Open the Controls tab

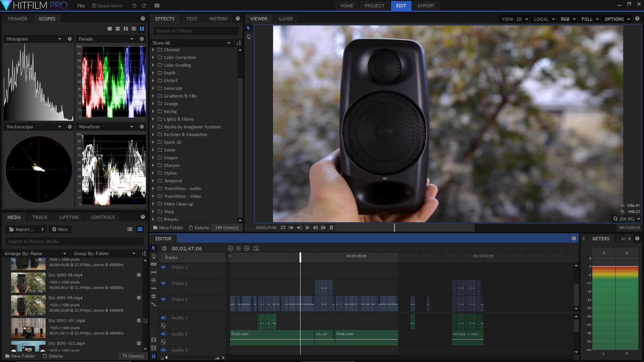point(103,217)
